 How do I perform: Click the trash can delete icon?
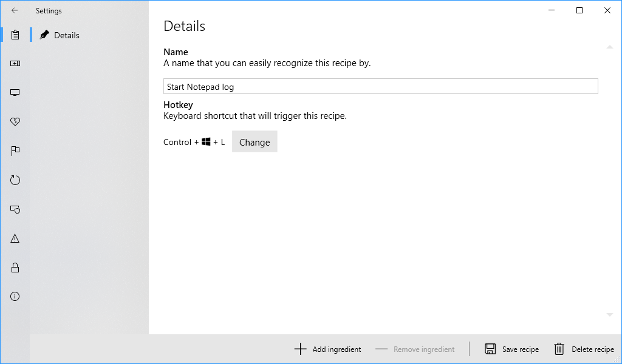tap(559, 349)
